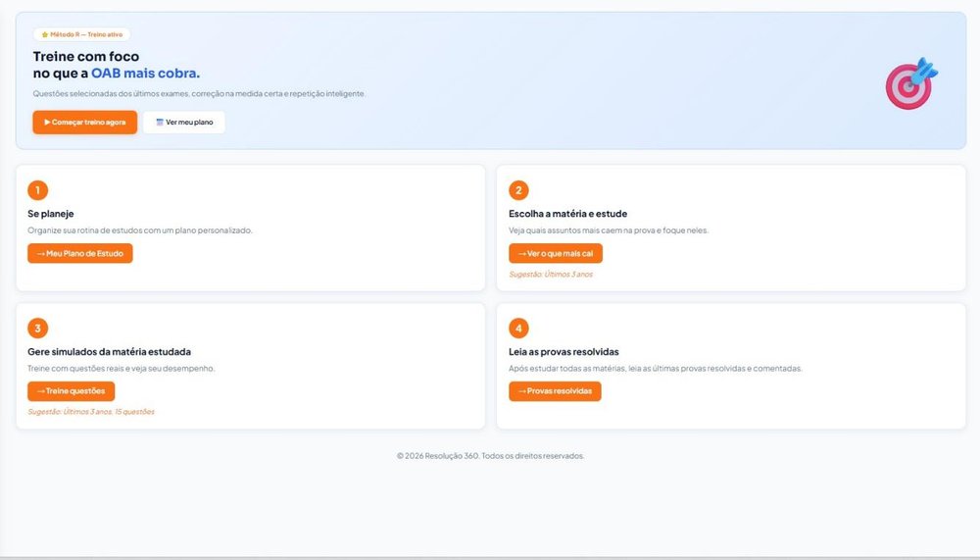Click the 'Leia as provas resolvidas' heading
The height and width of the screenshot is (560, 980).
[563, 351]
